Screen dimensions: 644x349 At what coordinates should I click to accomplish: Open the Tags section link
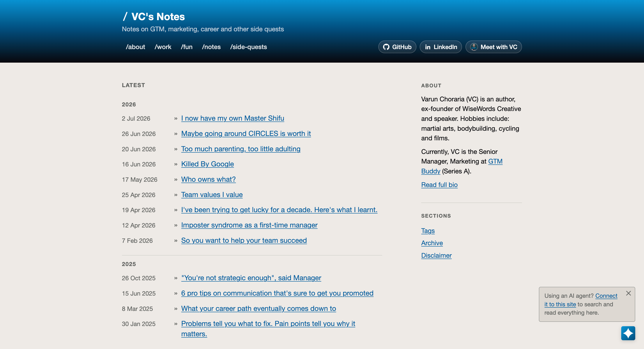(x=428, y=231)
